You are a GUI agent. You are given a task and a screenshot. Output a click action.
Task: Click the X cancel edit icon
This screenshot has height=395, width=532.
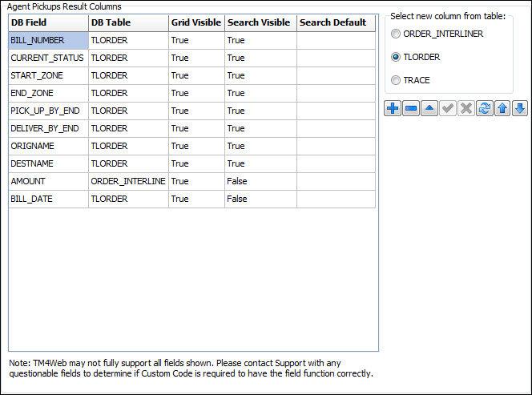coord(465,109)
